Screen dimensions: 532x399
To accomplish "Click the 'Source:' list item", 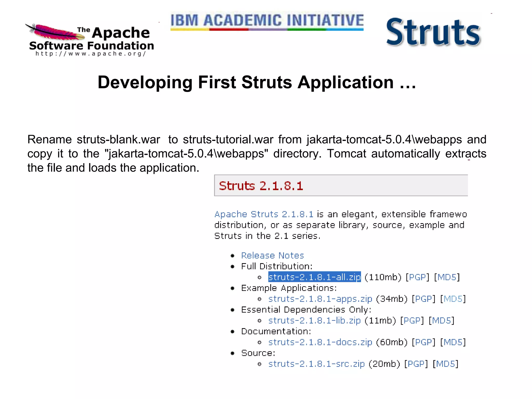I will click(258, 353).
